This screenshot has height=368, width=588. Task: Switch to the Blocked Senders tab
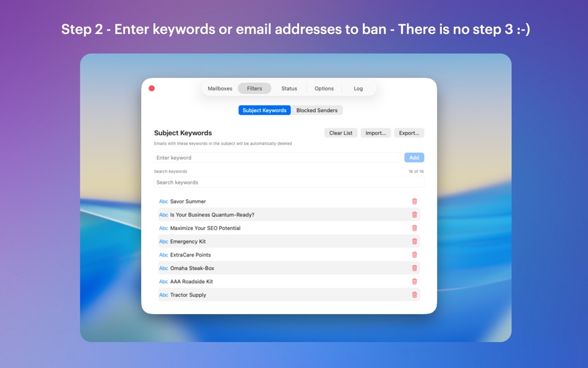pos(317,110)
